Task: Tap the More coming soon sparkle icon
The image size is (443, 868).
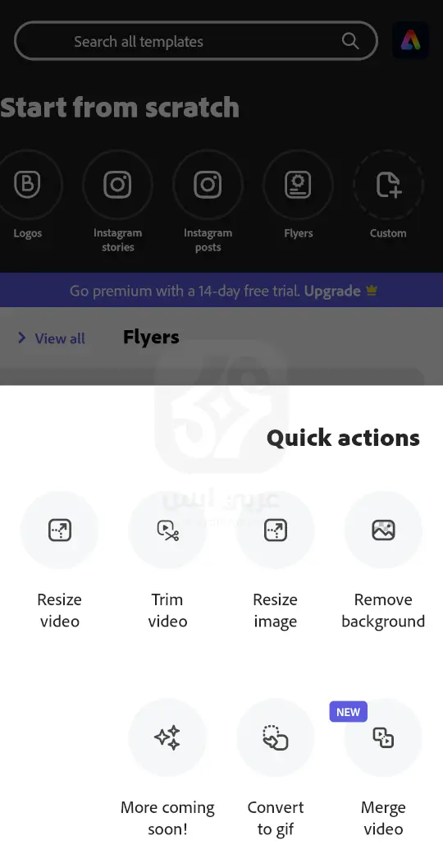Action: pyautogui.click(x=167, y=737)
